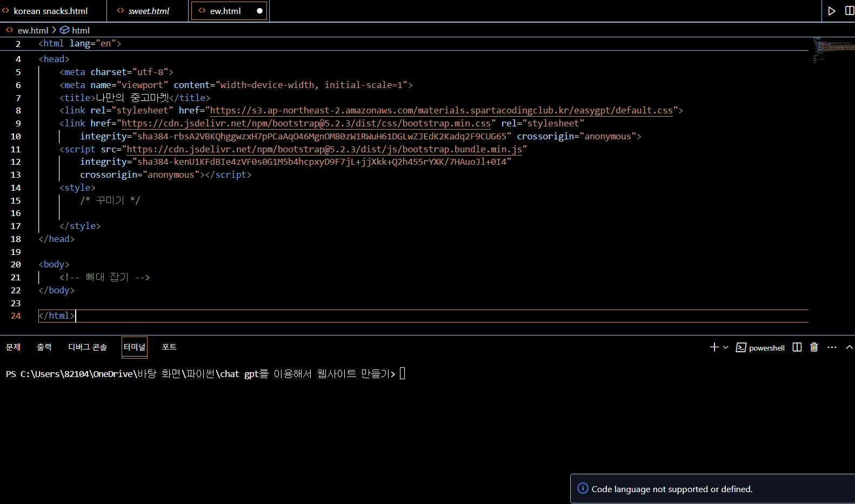Click line number 14 in the gutter
Screen dimensions: 855x504
[x=16, y=188]
